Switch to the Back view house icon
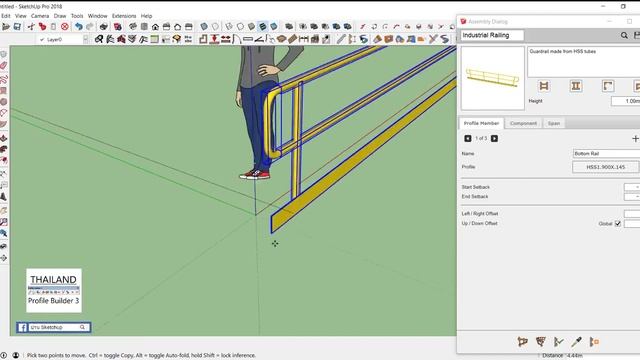 pyautogui.click(x=178, y=27)
